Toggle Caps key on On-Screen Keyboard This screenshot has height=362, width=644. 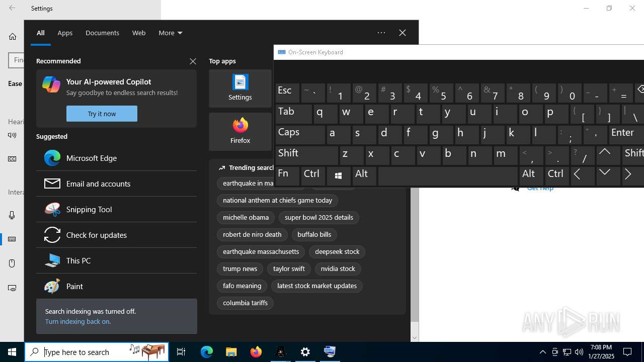pyautogui.click(x=300, y=135)
